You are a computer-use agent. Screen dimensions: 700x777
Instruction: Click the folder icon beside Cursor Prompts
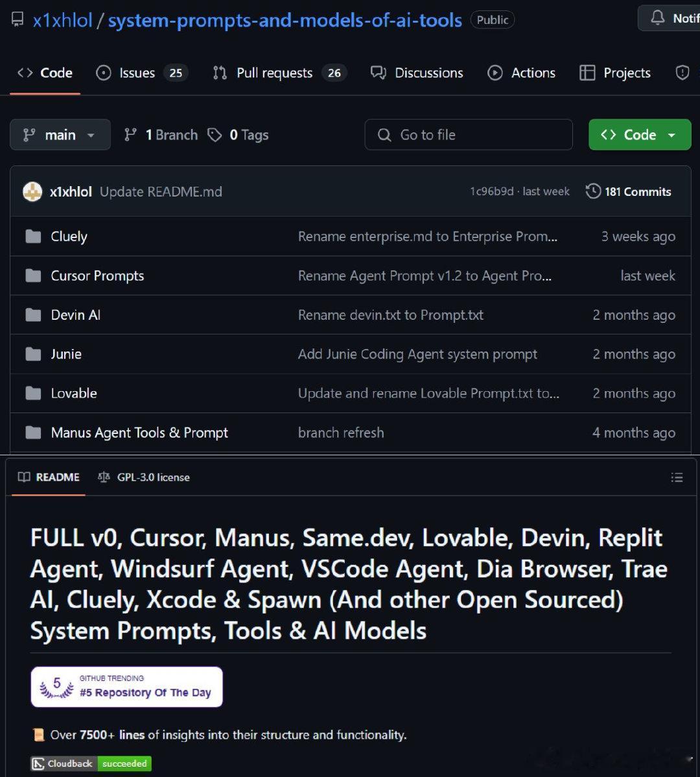click(33, 276)
